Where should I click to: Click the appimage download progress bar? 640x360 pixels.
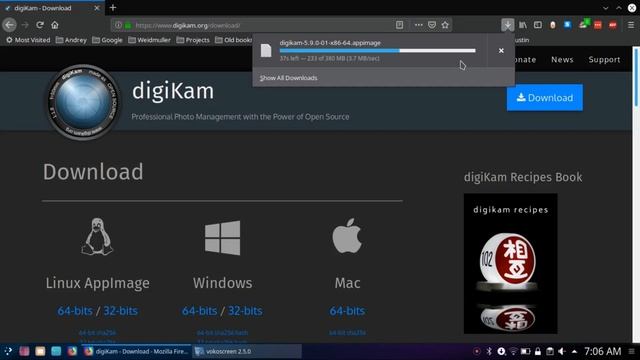[x=378, y=51]
